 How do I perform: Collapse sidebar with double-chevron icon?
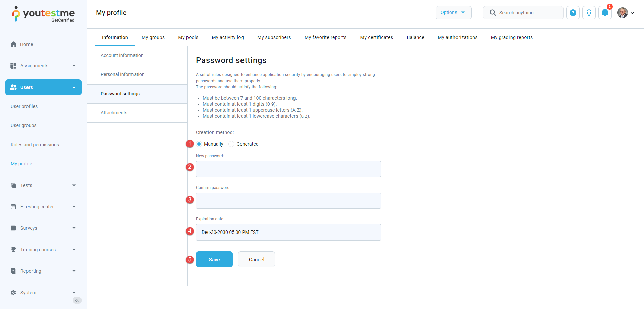pyautogui.click(x=77, y=300)
